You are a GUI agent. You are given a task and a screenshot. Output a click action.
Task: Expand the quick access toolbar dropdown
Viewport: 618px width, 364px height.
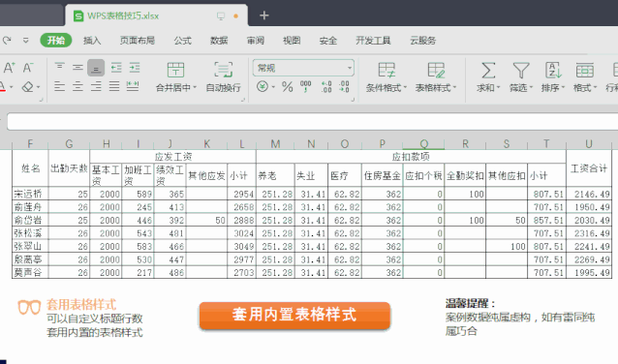[x=25, y=41]
